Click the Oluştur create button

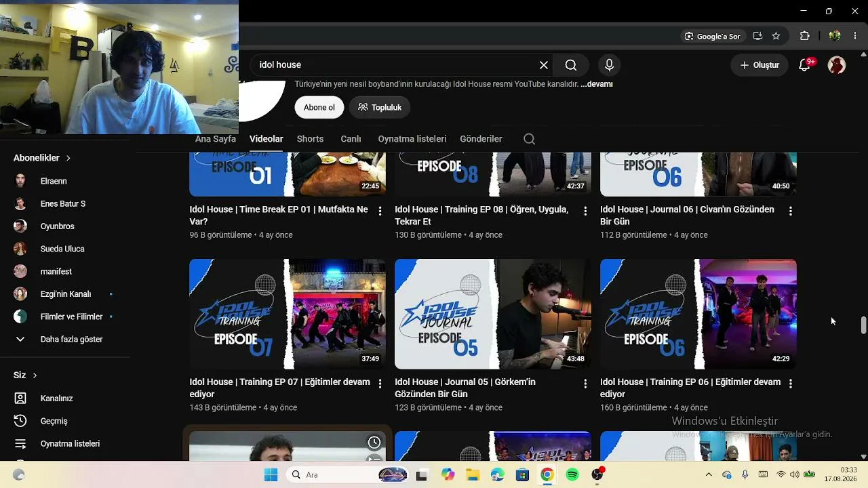click(x=759, y=65)
